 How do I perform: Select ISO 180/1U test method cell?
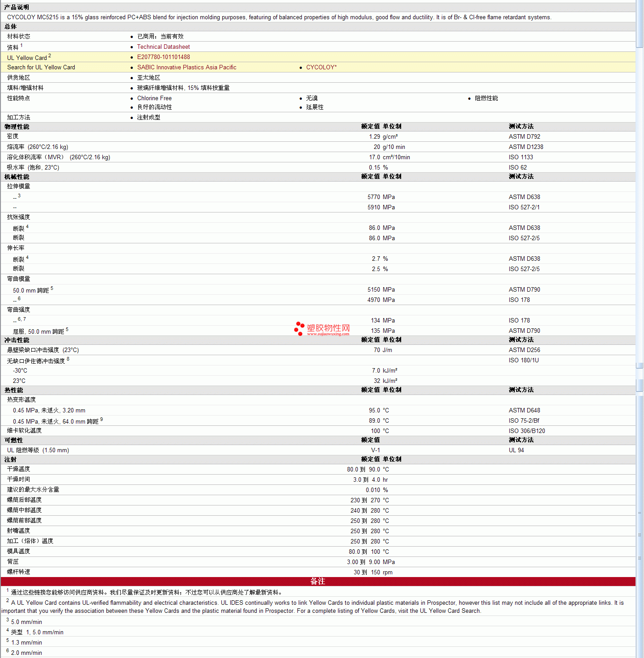point(524,360)
